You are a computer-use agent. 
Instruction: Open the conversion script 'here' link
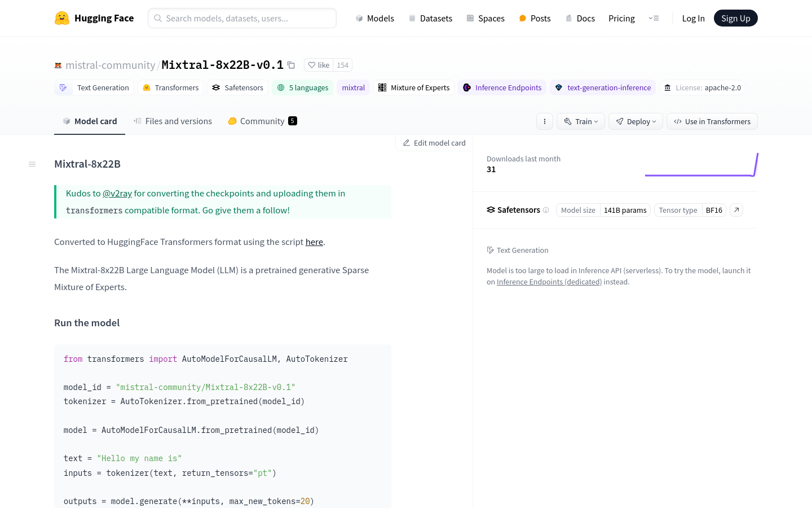pos(314,242)
